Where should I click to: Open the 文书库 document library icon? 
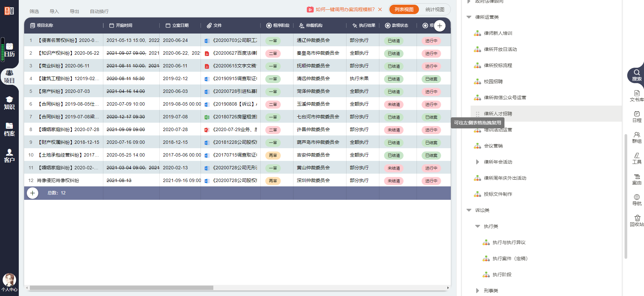637,96
